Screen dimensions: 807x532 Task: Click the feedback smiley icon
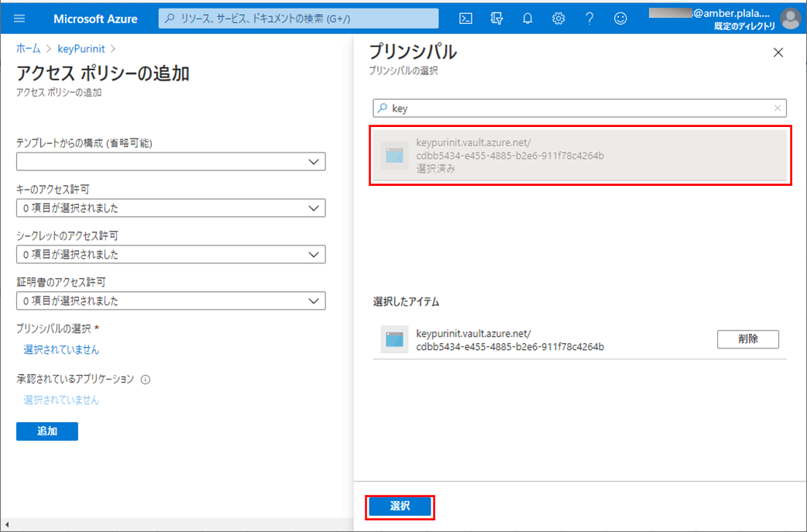click(620, 19)
